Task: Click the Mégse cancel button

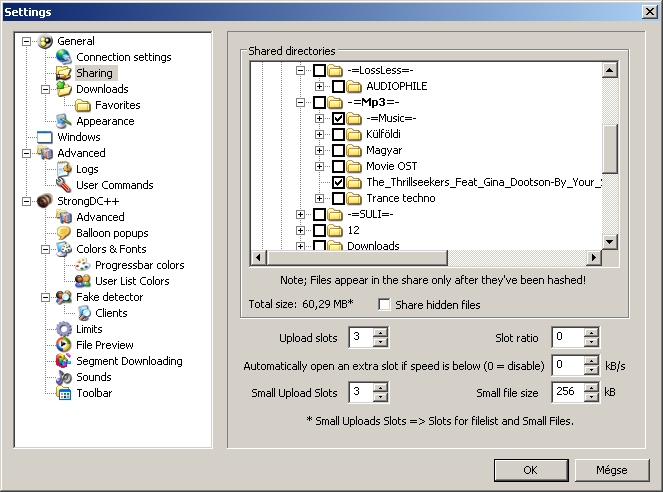Action: (x=611, y=470)
